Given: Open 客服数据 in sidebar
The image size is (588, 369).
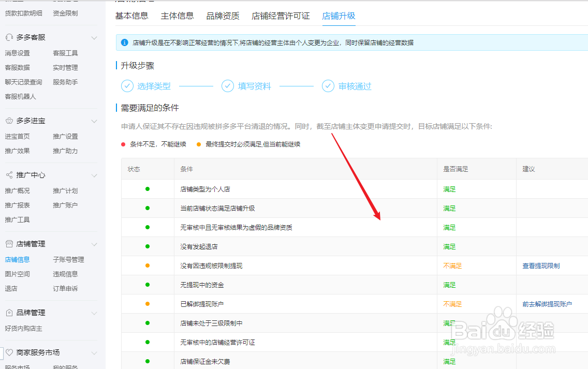Looking at the screenshot, I should [x=17, y=67].
